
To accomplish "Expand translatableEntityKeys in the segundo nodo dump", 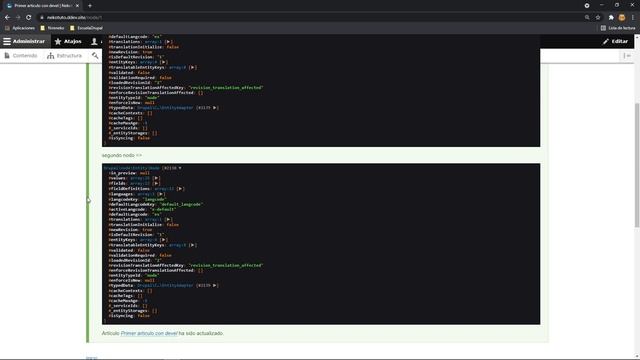I will point(193,245).
